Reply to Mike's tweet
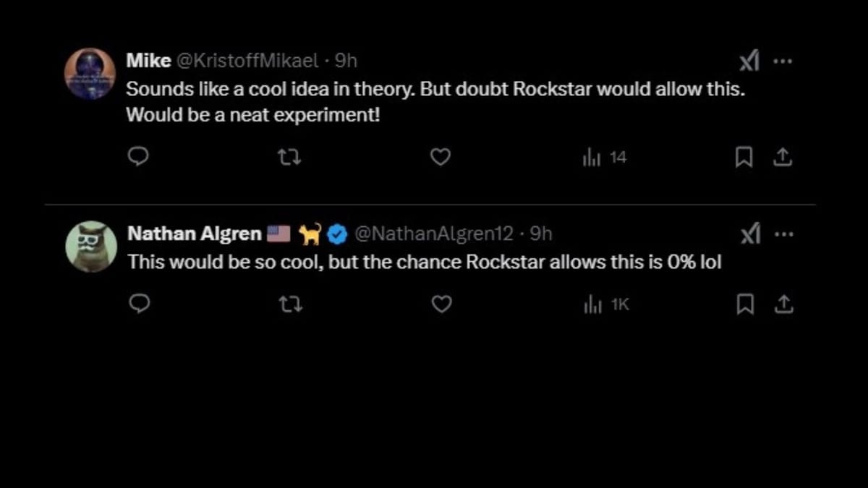This screenshot has width=868, height=488. [x=138, y=157]
